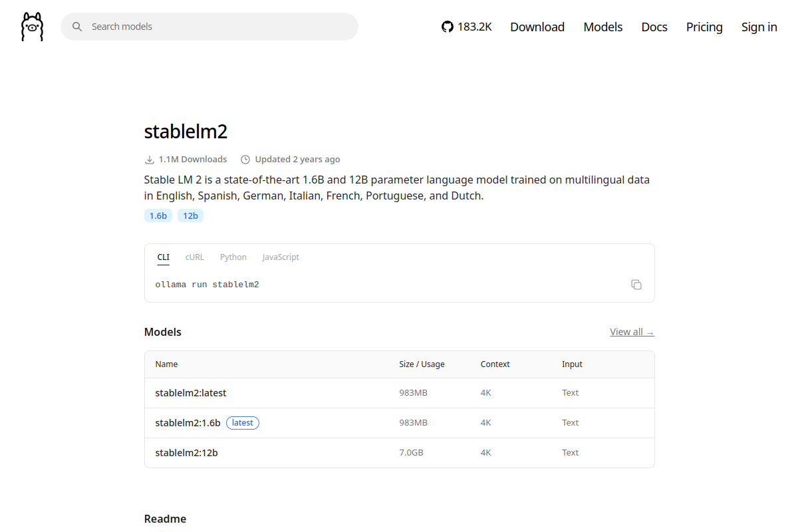Click the downloads arrow icon
Screen dimensions: 798x532
[149, 160]
